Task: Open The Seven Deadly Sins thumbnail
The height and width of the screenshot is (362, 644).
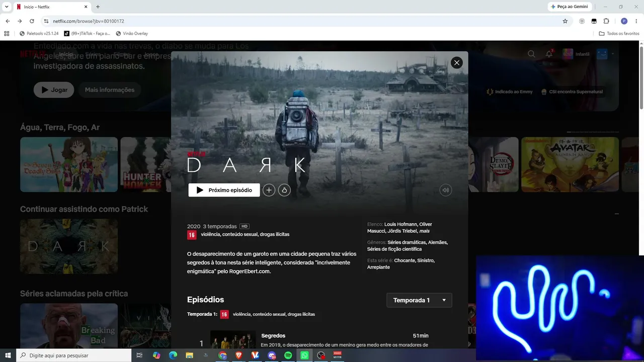Action: click(x=69, y=164)
